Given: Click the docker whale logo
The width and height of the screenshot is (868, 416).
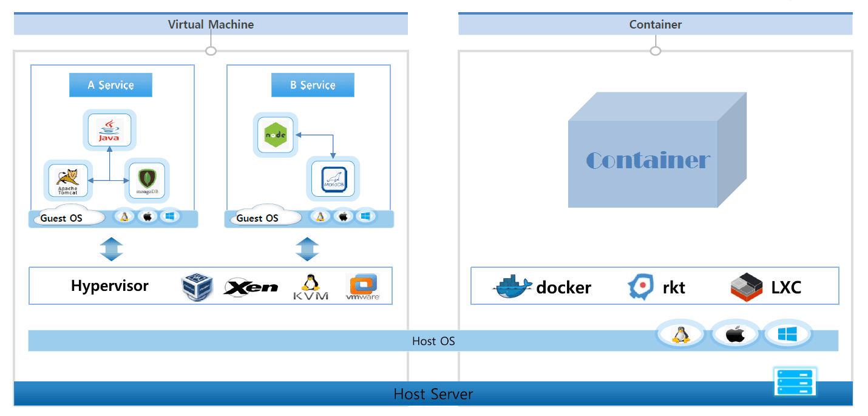Looking at the screenshot, I should tap(512, 287).
